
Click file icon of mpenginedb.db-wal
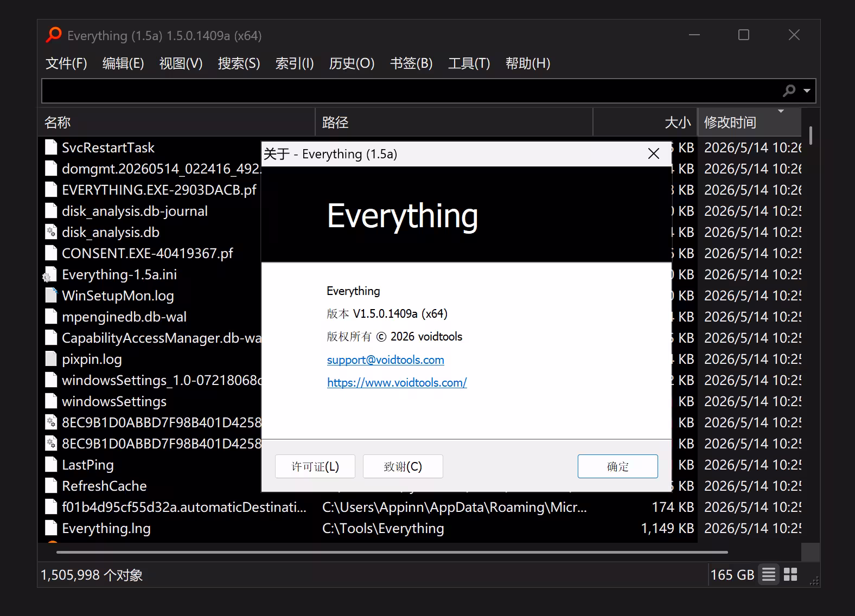click(50, 317)
